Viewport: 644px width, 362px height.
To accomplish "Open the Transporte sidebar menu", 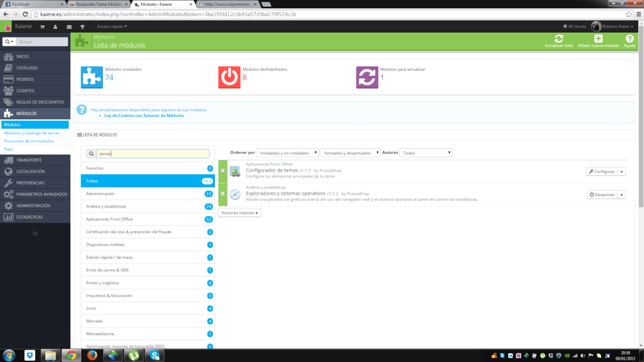I will pos(35,160).
